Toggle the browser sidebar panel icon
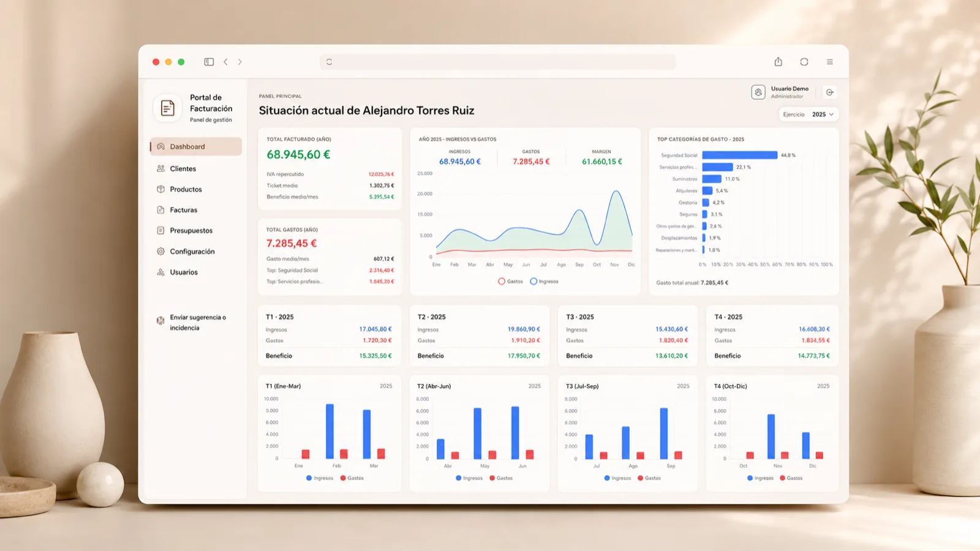This screenshot has height=551, width=980. pos(209,62)
